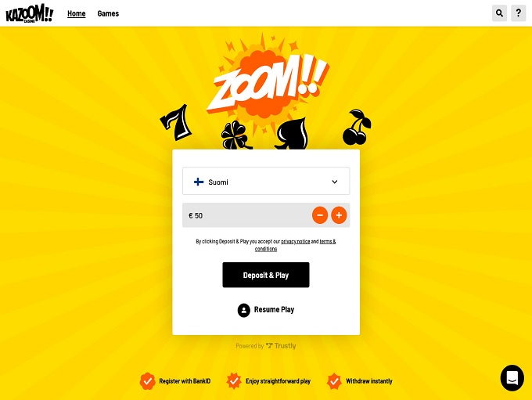Open the help question mark icon
Image resolution: width=532 pixels, height=400 pixels.
pos(519,13)
